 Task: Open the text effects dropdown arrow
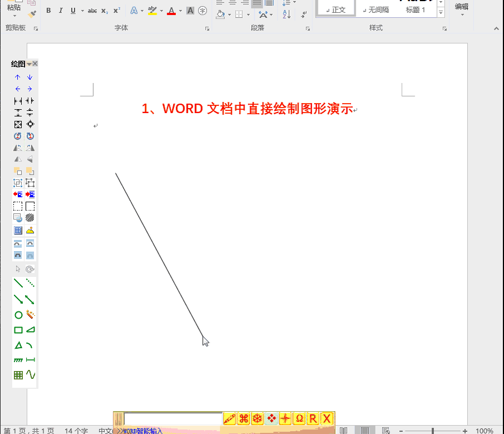(x=142, y=11)
